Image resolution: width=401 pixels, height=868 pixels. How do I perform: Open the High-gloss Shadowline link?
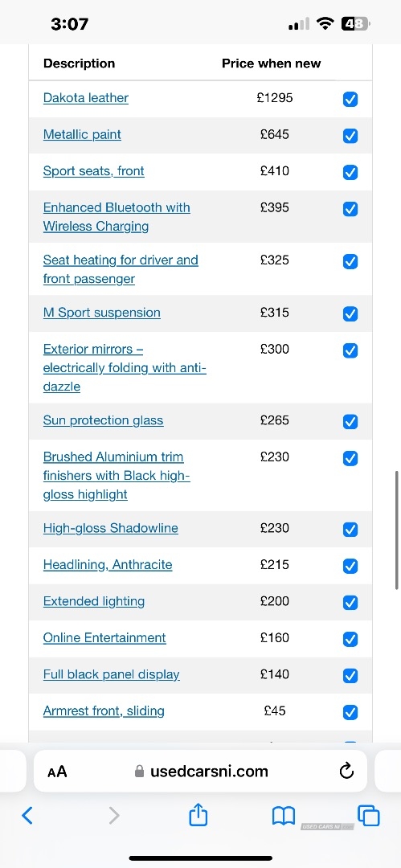111,528
